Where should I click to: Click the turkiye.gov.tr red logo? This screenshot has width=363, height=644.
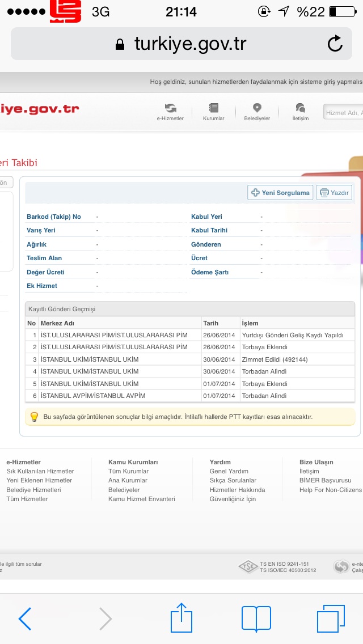40,109
